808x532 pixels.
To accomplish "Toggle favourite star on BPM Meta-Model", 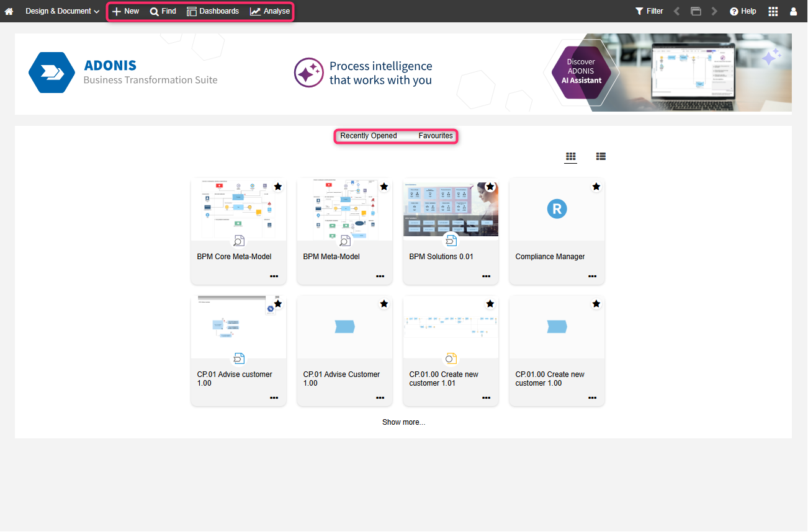I will pos(384,186).
